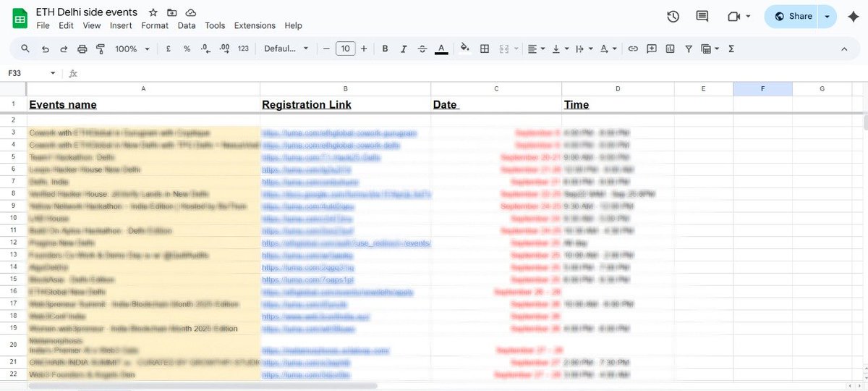The height and width of the screenshot is (391, 868).
Task: Select row 1 header
Action: coord(13,104)
